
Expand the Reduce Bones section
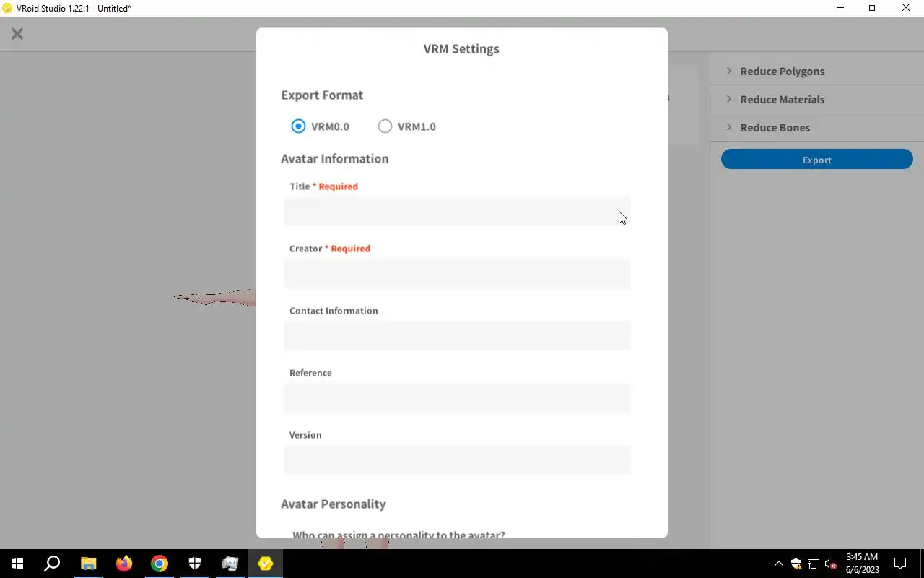click(x=817, y=127)
